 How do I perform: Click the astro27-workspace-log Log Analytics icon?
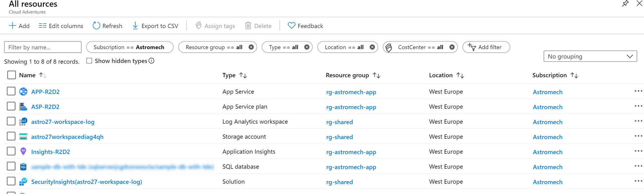click(x=23, y=122)
